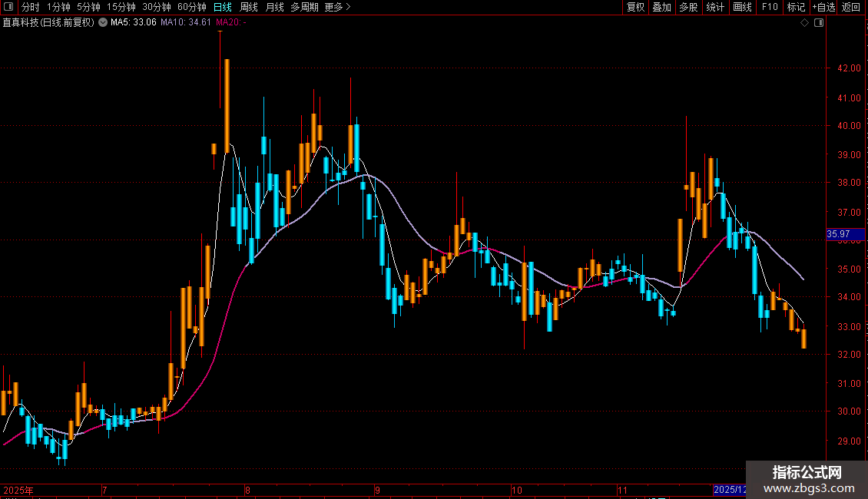
Task: Open the 多股 multi-stock view
Action: [x=688, y=7]
